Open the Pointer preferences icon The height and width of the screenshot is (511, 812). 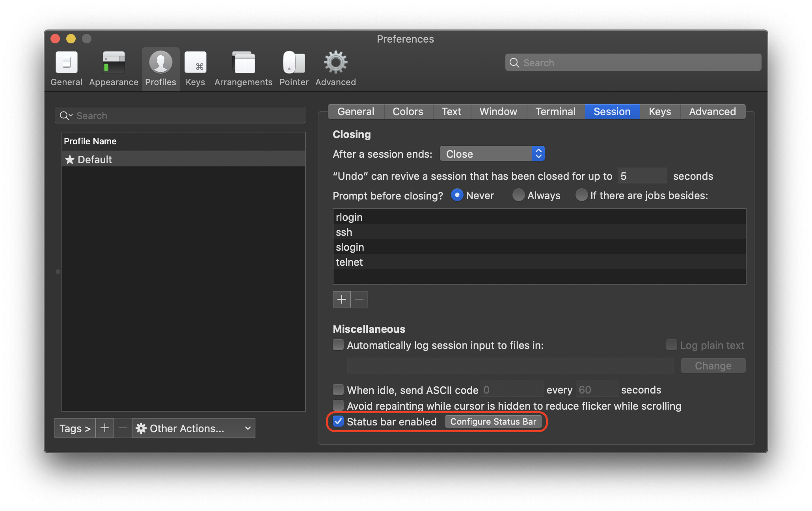294,63
